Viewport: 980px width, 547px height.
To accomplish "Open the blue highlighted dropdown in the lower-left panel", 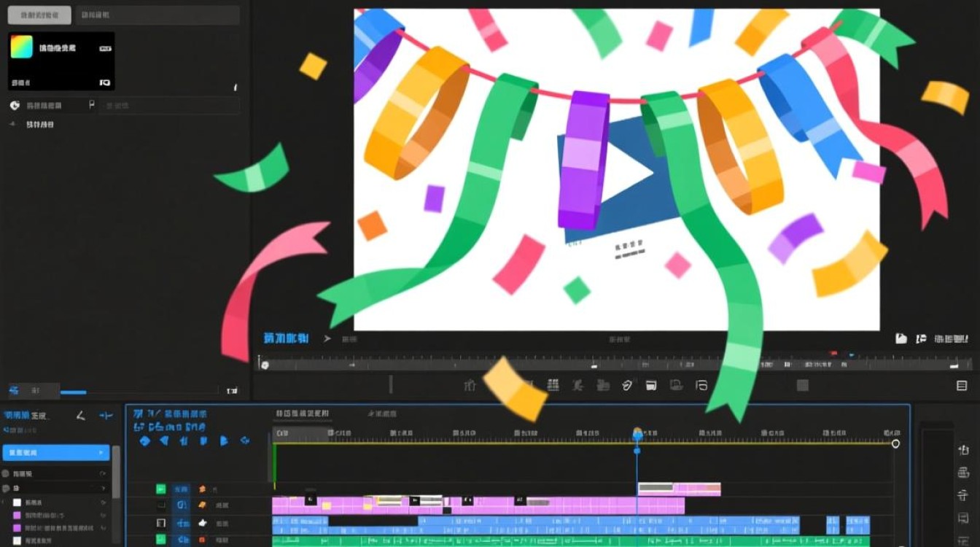I will (x=56, y=453).
